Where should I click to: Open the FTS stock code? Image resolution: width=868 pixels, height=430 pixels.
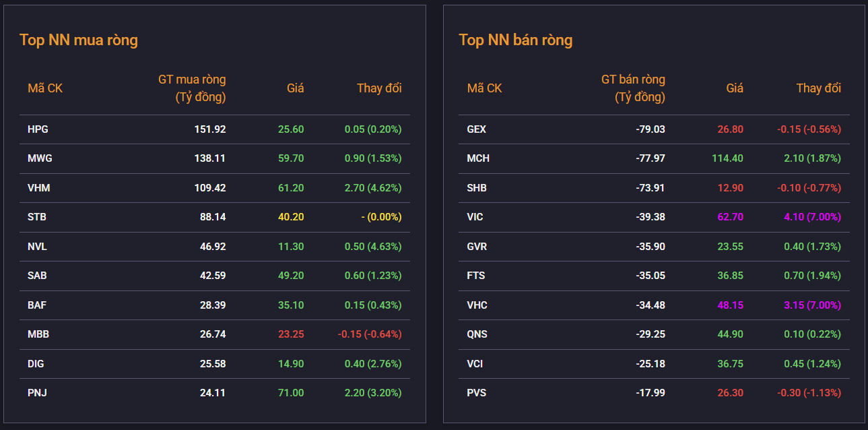[476, 276]
